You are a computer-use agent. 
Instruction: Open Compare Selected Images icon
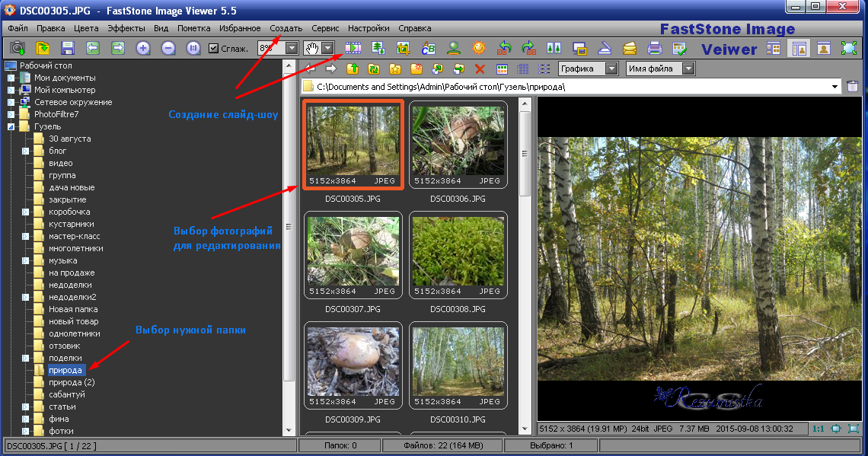click(554, 48)
